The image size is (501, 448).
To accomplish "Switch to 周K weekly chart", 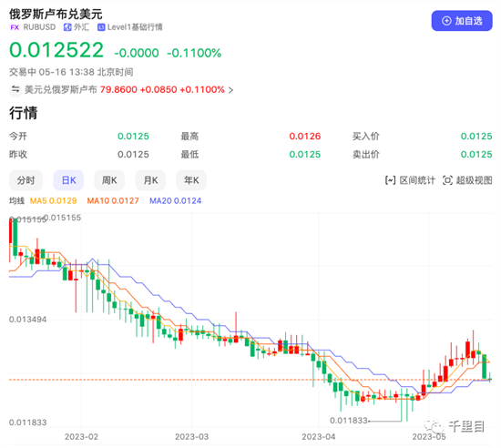I will (109, 180).
